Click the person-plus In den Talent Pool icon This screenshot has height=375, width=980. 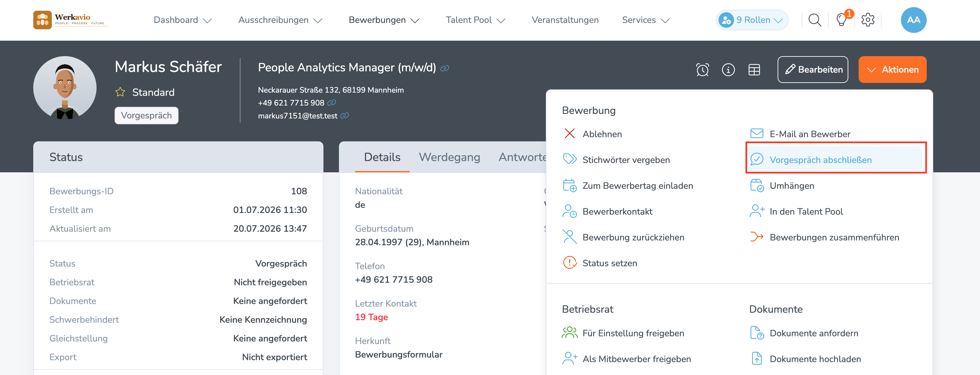click(x=757, y=211)
